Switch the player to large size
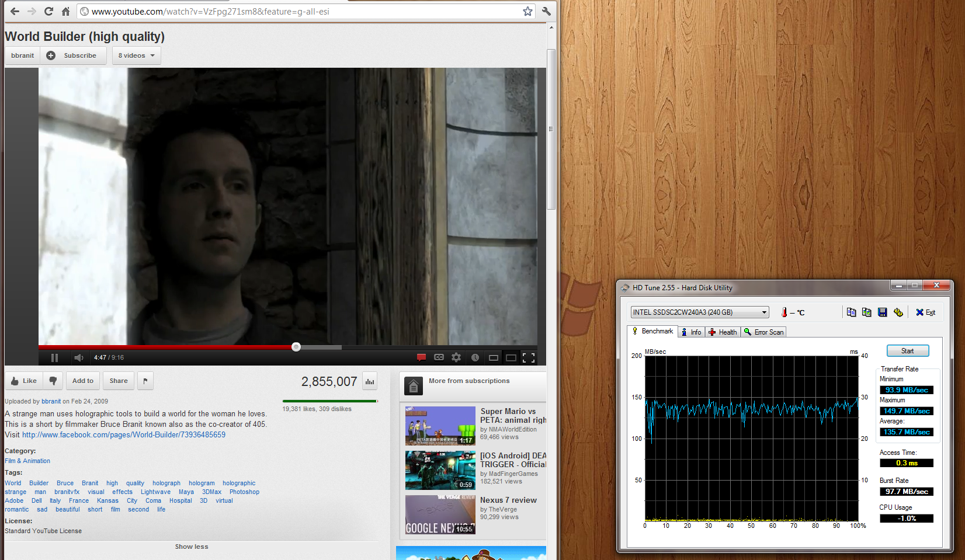The width and height of the screenshot is (965, 560). 511,357
